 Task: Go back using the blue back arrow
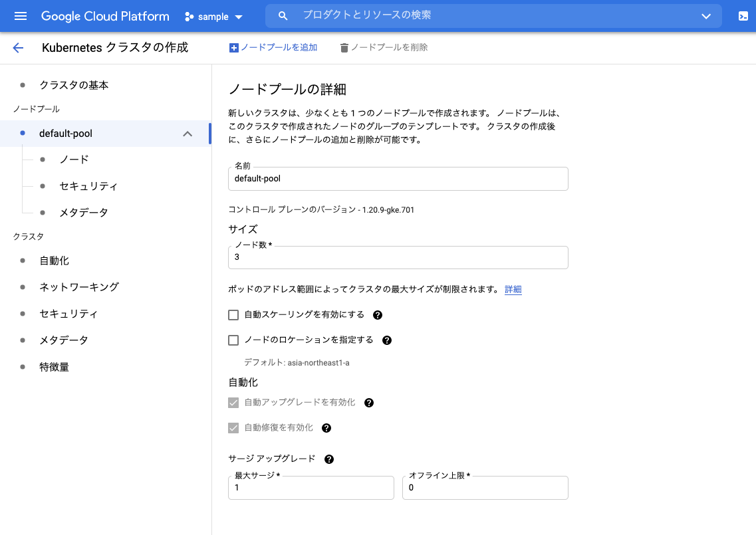point(17,48)
